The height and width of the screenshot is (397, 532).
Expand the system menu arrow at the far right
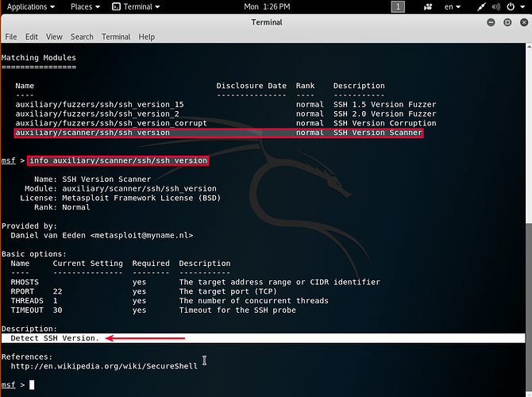coord(522,6)
